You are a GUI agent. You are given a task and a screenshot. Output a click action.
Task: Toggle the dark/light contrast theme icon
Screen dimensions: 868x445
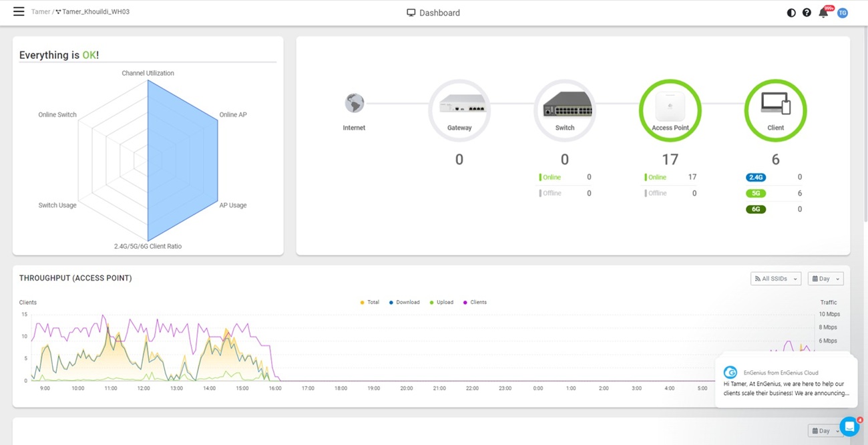[791, 13]
